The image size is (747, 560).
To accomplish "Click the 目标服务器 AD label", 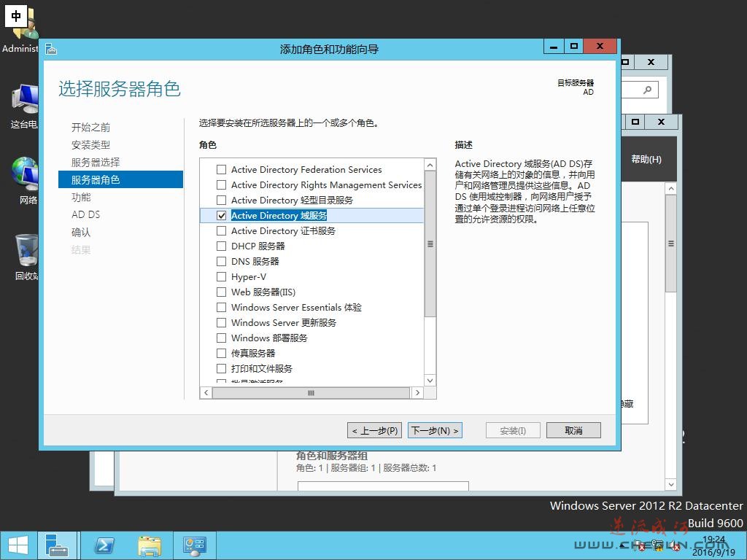I will click(x=576, y=87).
